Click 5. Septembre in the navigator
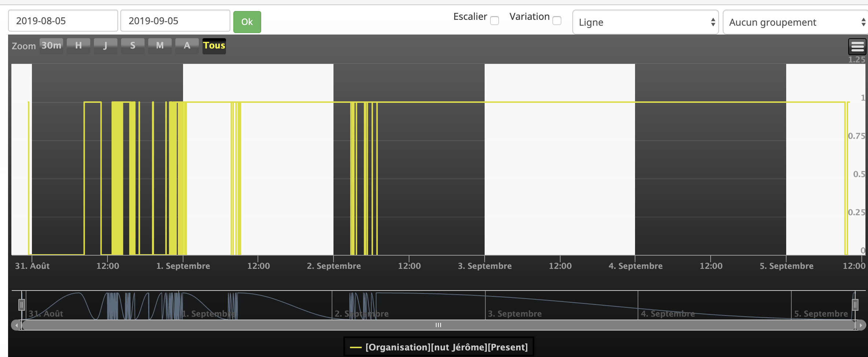 (x=821, y=314)
